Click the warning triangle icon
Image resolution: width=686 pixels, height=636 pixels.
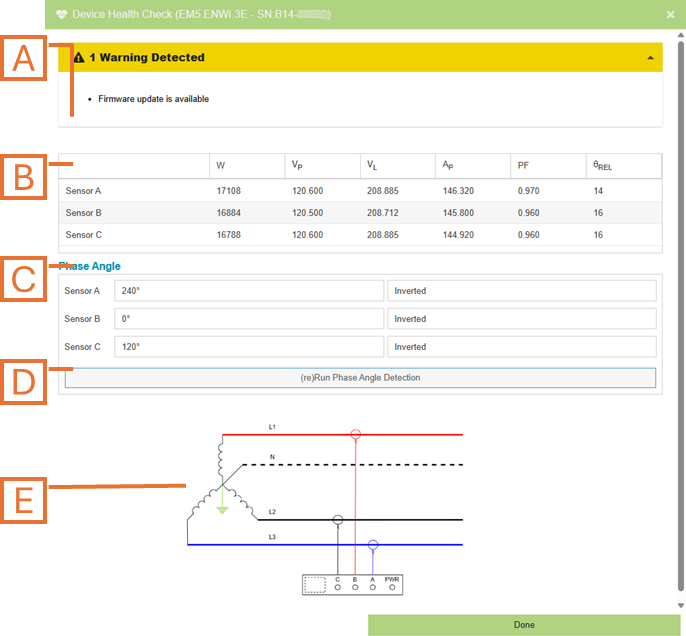[x=79, y=58]
